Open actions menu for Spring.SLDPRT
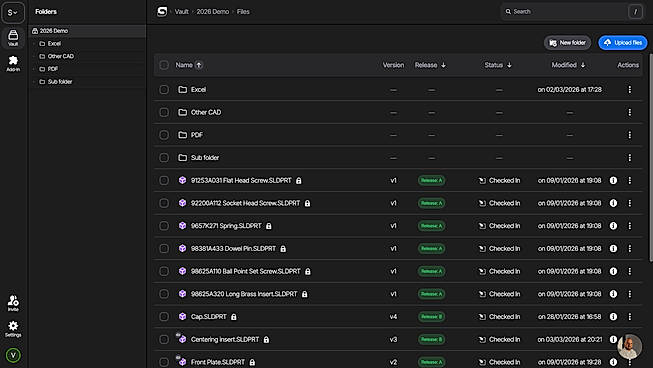The image size is (653, 368). [x=630, y=226]
